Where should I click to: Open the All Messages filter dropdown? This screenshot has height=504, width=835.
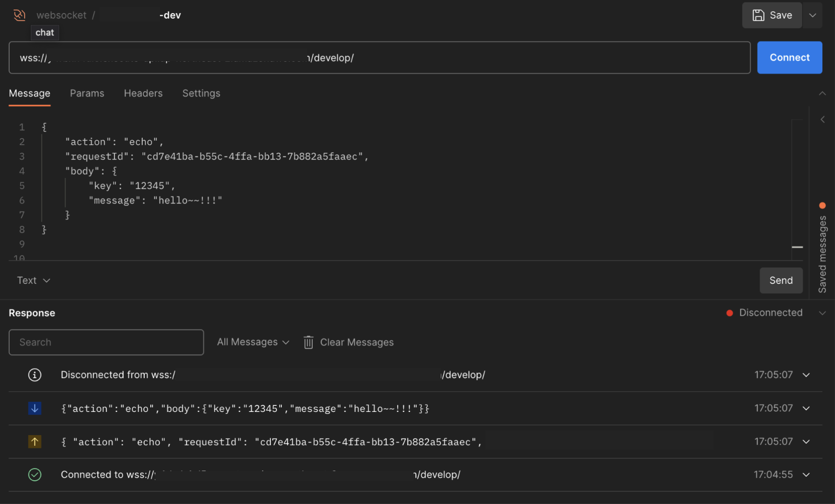point(253,343)
